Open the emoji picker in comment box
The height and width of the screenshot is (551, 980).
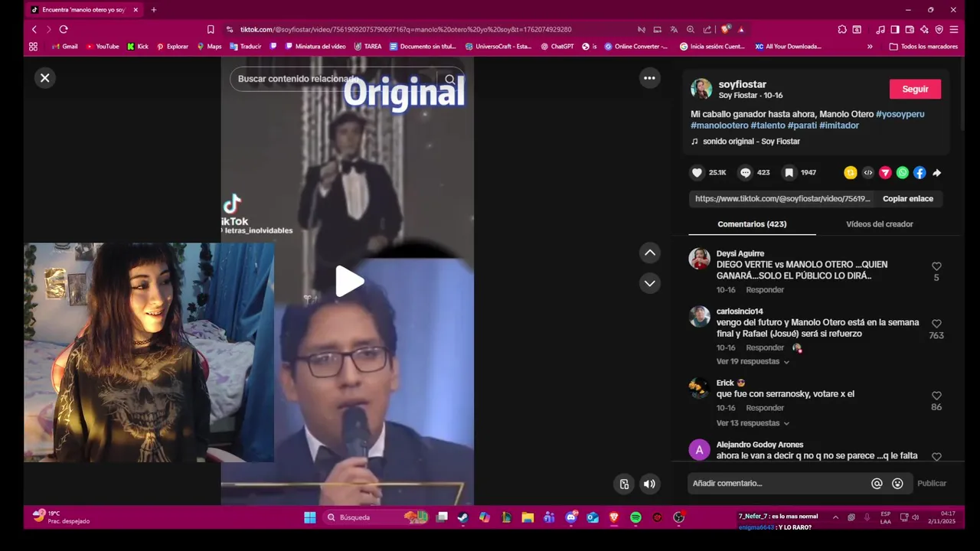(x=897, y=484)
